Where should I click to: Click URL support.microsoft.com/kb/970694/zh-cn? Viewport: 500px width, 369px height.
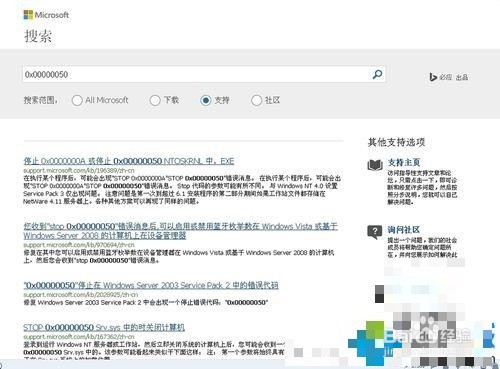click(x=79, y=245)
